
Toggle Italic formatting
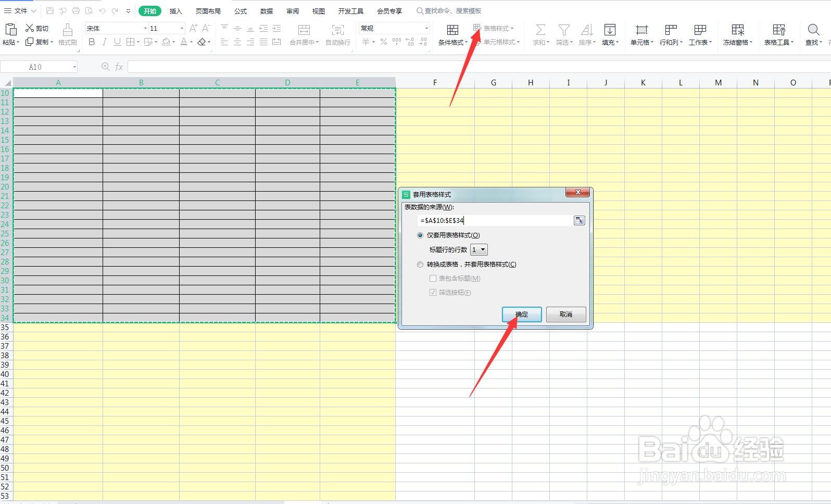[x=105, y=42]
